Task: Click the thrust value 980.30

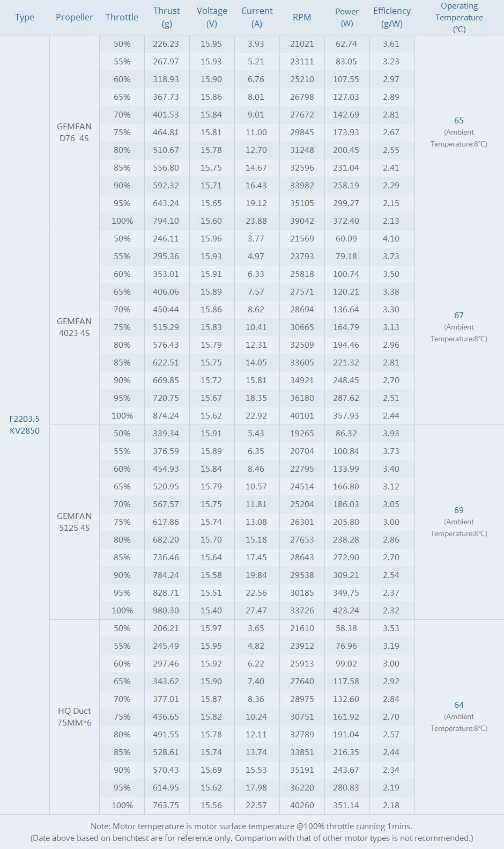Action: tap(166, 610)
